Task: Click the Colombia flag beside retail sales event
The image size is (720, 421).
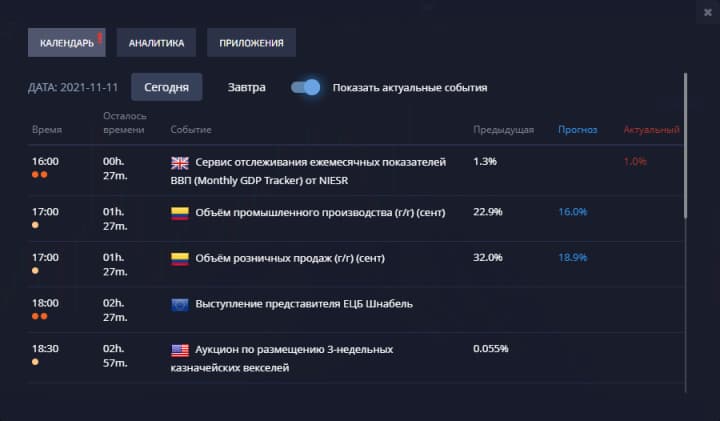Action: [x=180, y=258]
